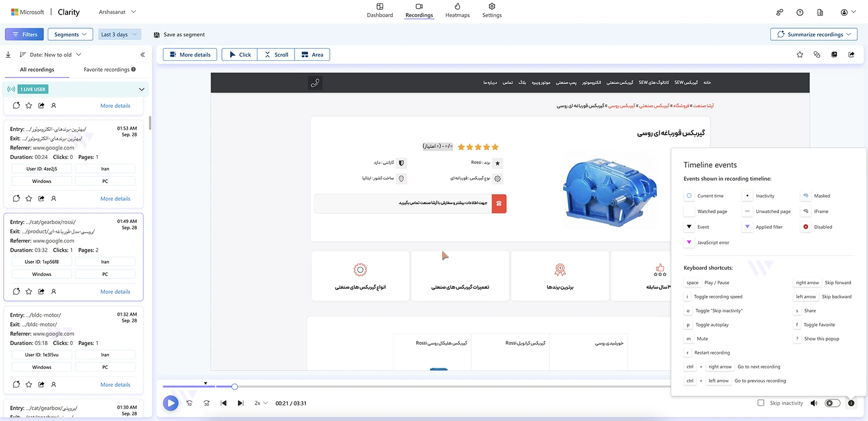Viewport: 868px width, 421px height.
Task: Open the Filters panel
Action: click(24, 35)
